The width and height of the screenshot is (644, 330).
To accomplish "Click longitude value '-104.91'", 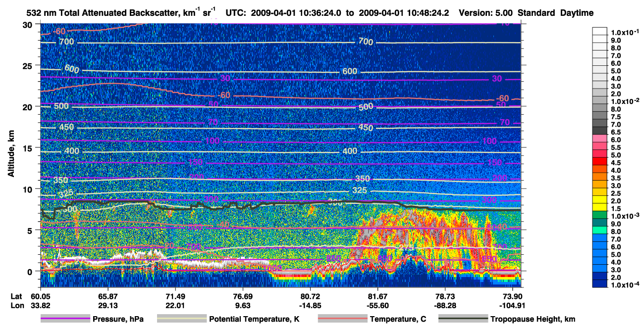I will (512, 305).
